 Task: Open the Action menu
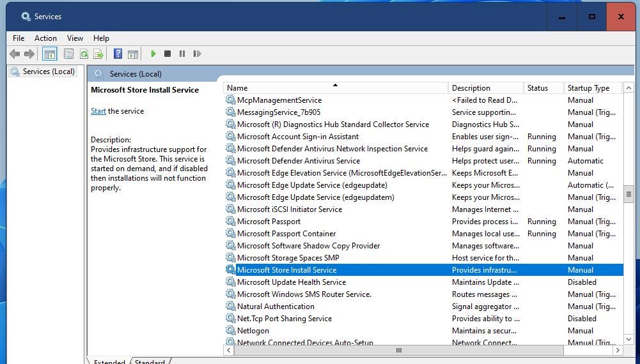[x=45, y=38]
